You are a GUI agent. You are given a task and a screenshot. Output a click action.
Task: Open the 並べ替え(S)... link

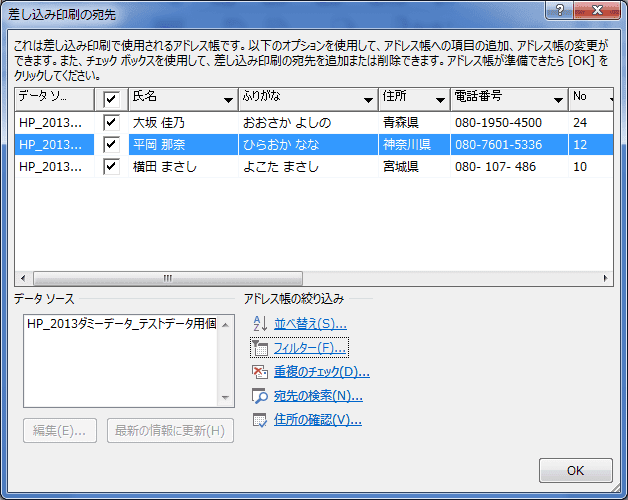pyautogui.click(x=310, y=324)
